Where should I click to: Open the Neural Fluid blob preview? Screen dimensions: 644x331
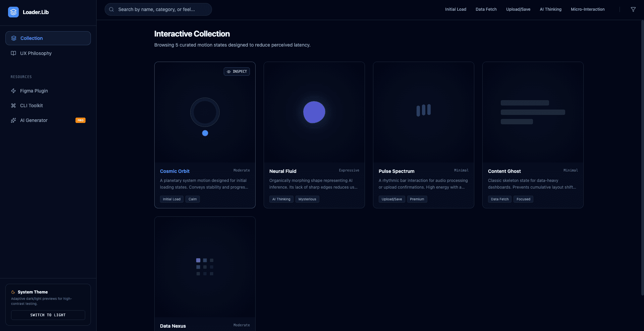[x=314, y=112]
